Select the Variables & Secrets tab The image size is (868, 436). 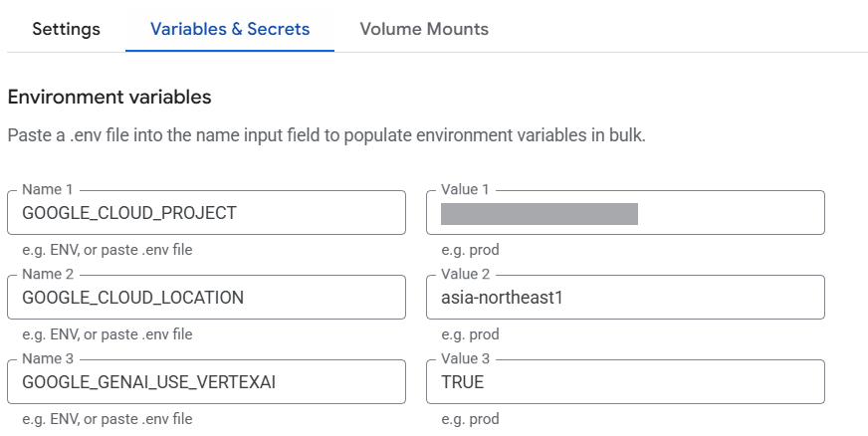(230, 29)
